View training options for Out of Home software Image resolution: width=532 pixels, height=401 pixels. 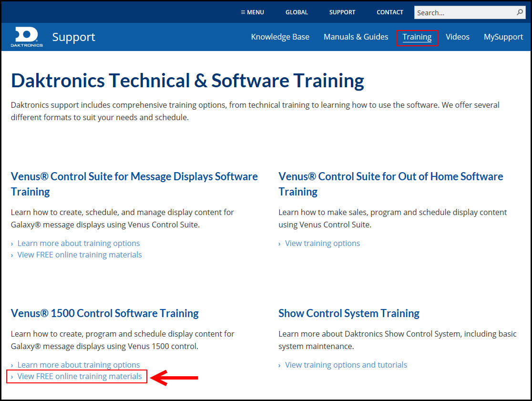322,243
